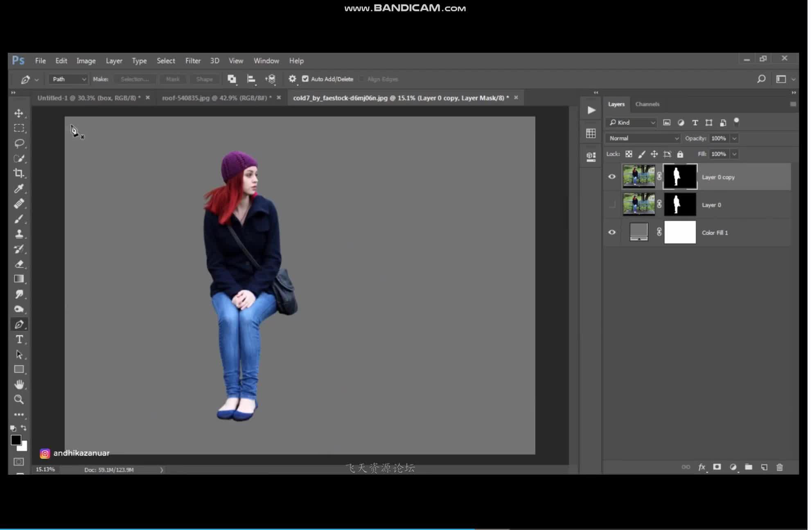
Task: Open the Layer menu
Action: click(x=114, y=61)
